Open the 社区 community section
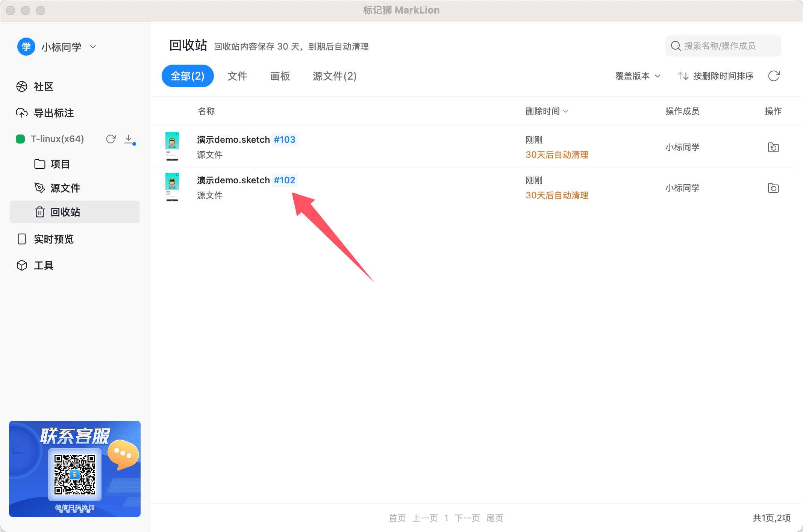Image resolution: width=803 pixels, height=532 pixels. click(x=43, y=86)
